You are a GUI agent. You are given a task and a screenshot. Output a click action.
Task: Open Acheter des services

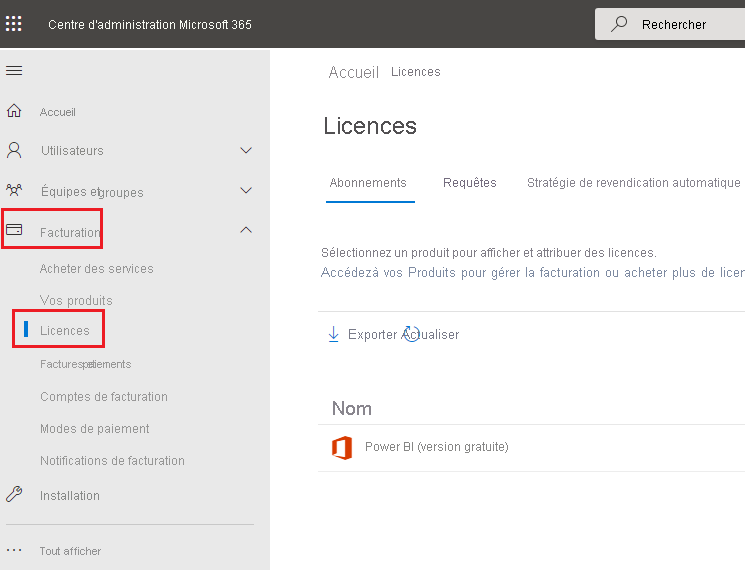(x=96, y=269)
